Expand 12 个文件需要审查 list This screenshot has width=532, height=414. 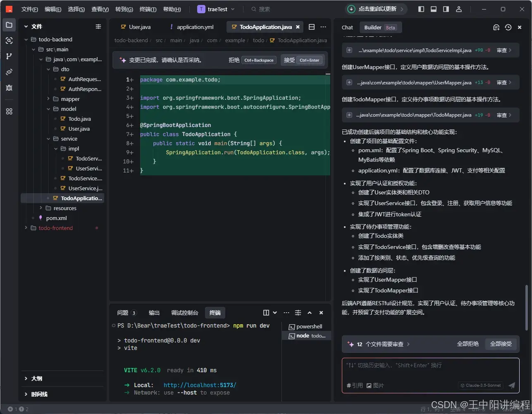point(379,344)
